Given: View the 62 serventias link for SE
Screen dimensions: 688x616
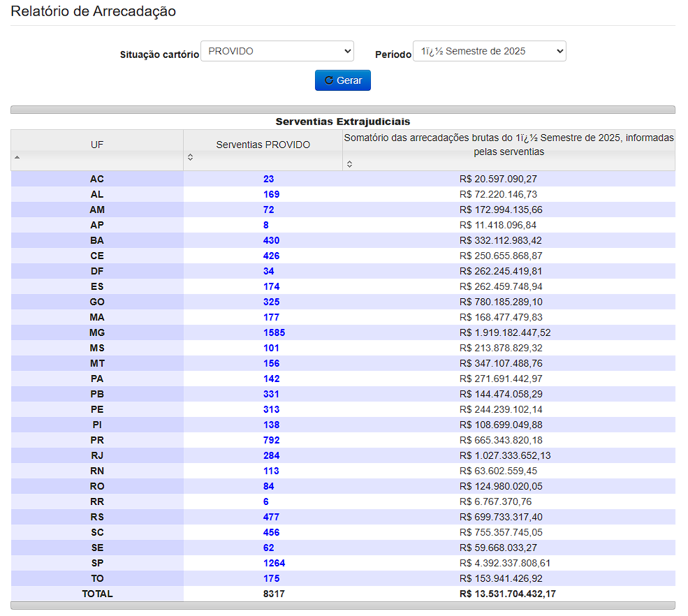Looking at the screenshot, I should tap(268, 548).
